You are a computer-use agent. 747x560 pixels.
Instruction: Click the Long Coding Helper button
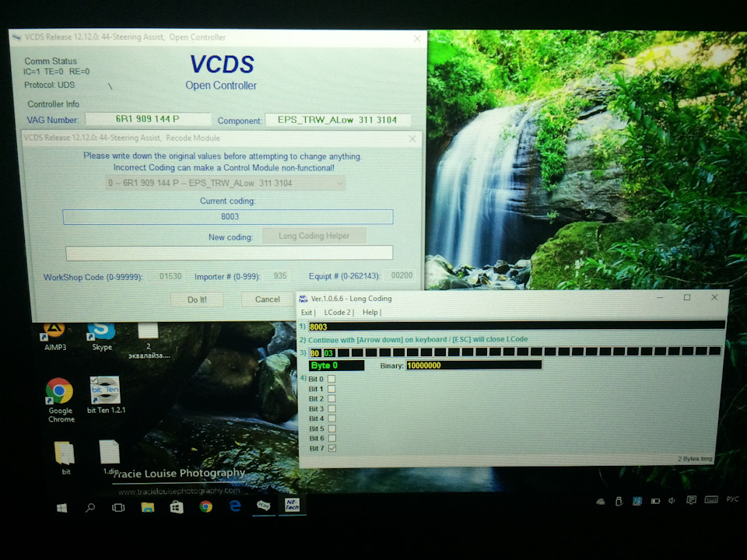pos(314,236)
